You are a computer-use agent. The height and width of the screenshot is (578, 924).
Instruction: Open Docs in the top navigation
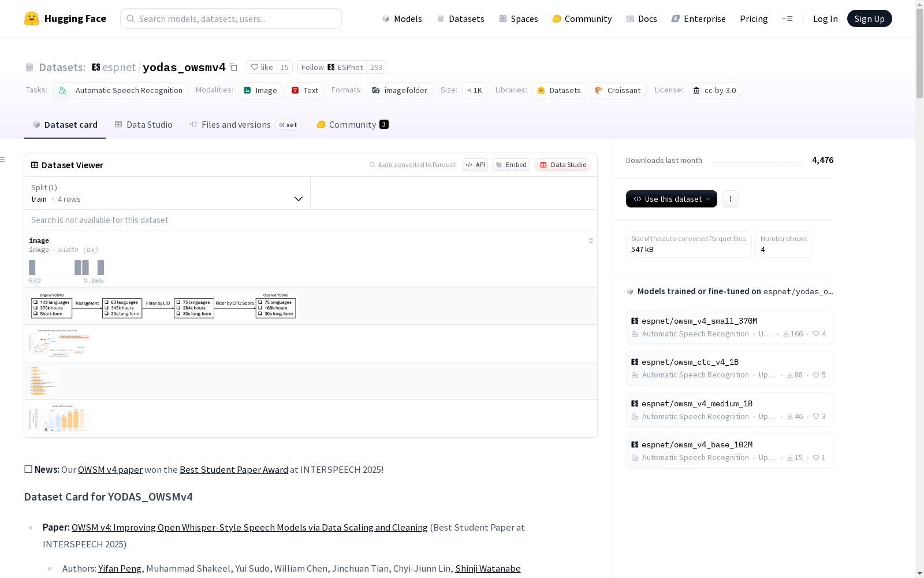coord(642,18)
